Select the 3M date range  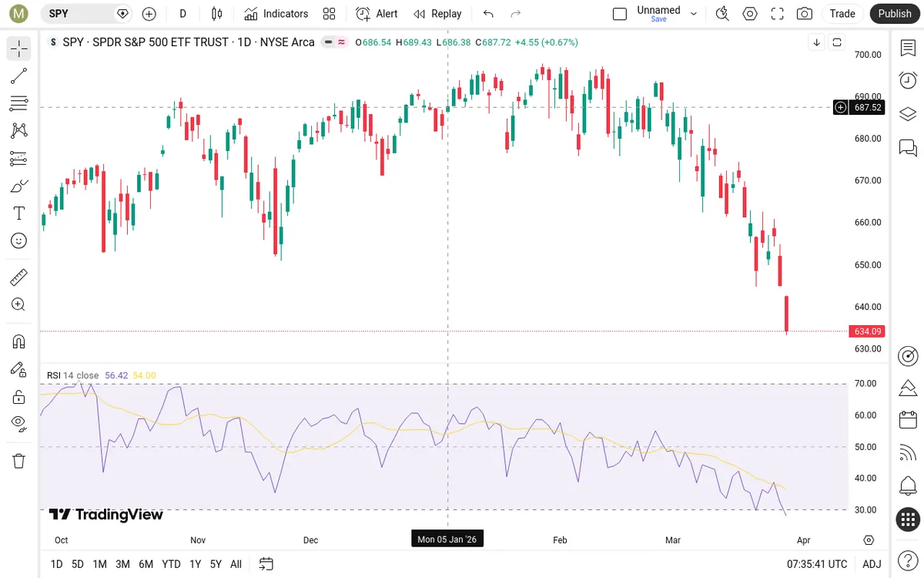(122, 564)
